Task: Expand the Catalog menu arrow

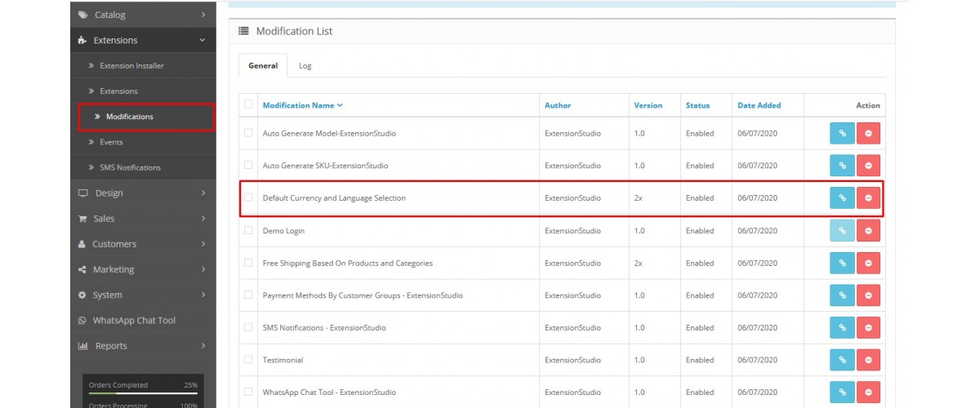Action: pyautogui.click(x=203, y=15)
